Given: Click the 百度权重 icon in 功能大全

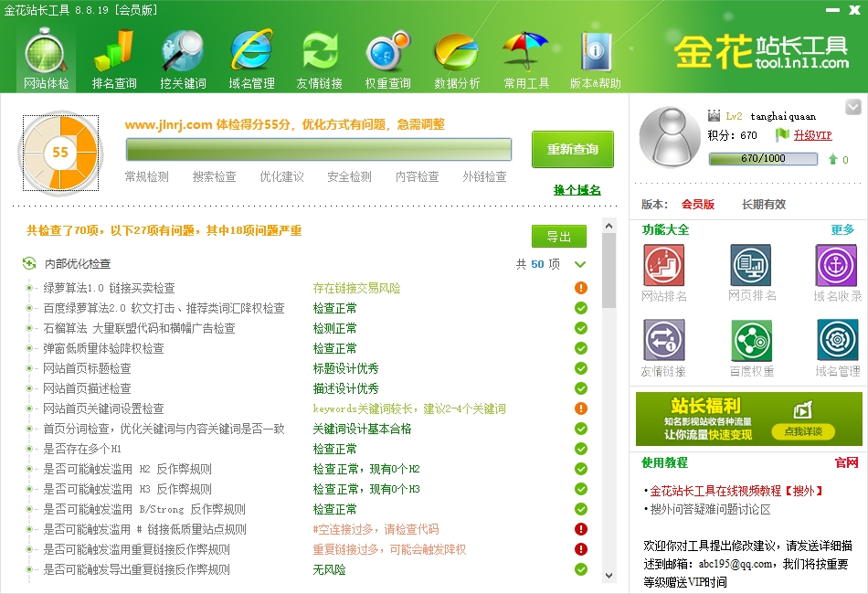Looking at the screenshot, I should pyautogui.click(x=751, y=348).
